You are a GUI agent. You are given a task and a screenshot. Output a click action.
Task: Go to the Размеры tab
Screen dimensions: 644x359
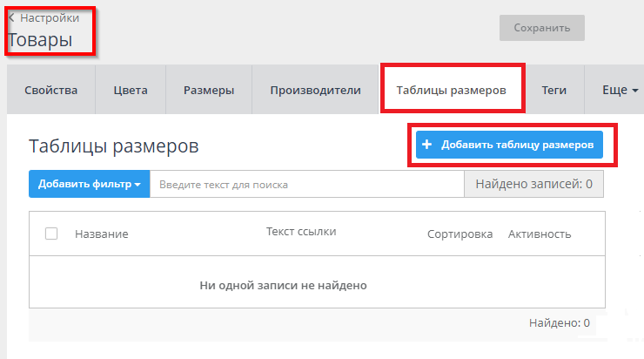pos(209,90)
